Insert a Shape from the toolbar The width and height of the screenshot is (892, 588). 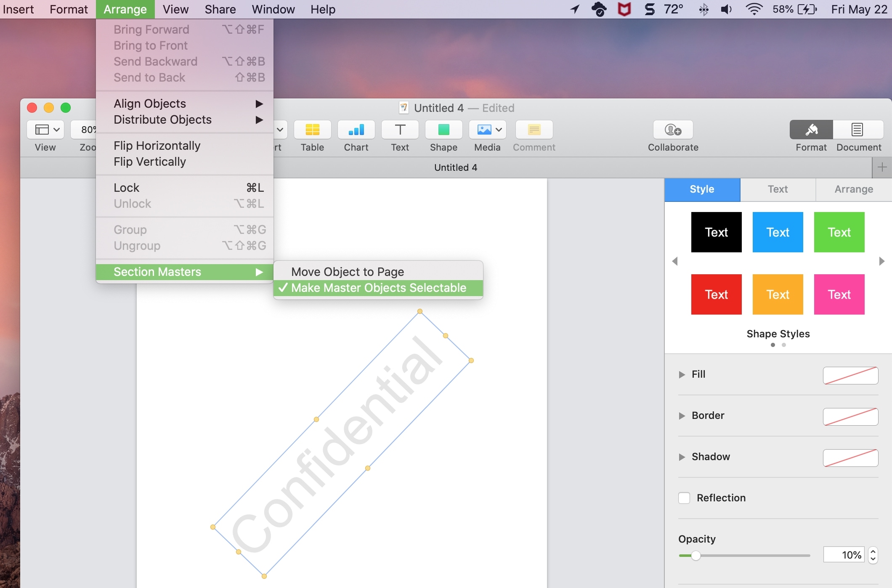(443, 130)
